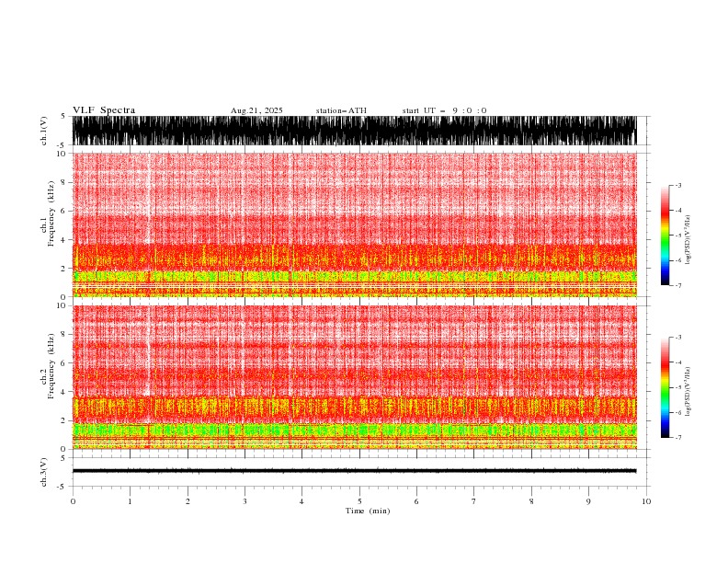The image size is (728, 563).
Task: Click the "ch.1(V)" waveform axis label
Action: point(44,131)
